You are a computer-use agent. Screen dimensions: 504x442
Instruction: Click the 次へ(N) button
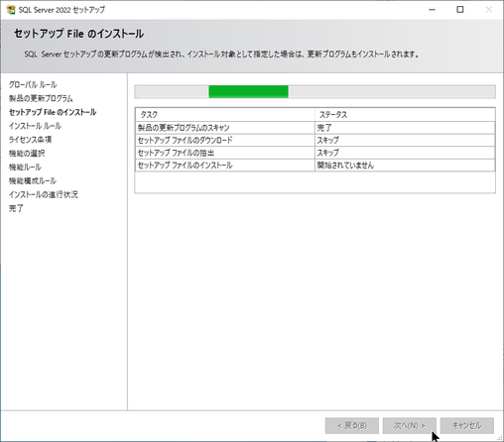pyautogui.click(x=410, y=425)
